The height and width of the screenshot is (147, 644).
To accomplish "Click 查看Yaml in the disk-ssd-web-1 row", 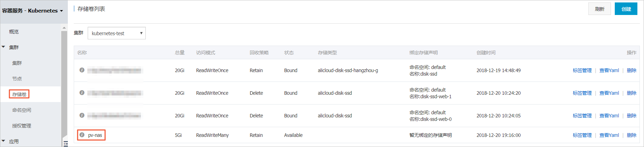I will (x=609, y=93).
